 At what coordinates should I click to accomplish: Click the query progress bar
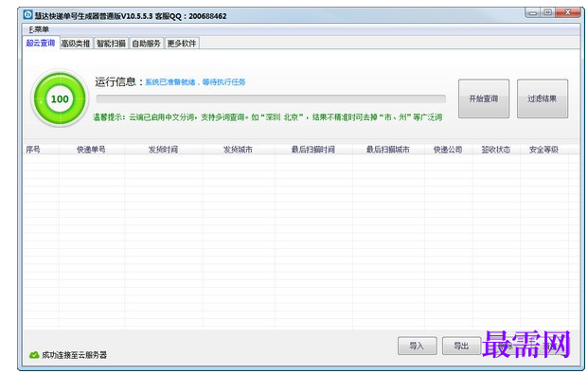click(x=271, y=99)
